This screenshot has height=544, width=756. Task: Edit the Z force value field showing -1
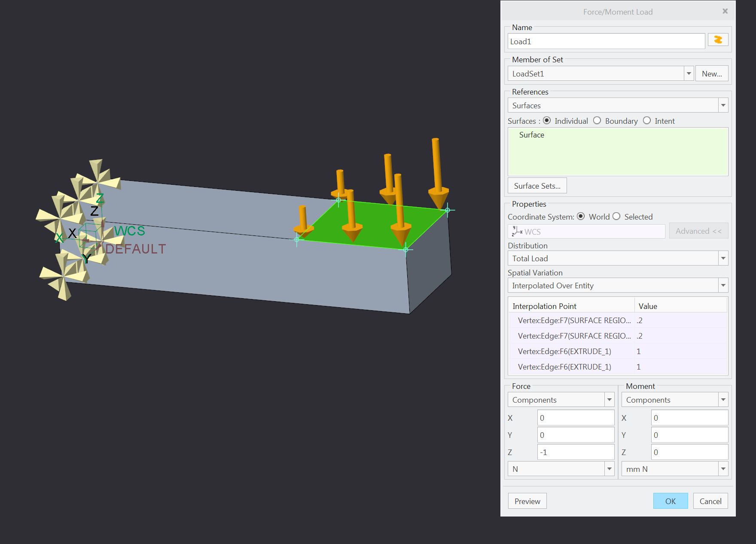(x=576, y=452)
